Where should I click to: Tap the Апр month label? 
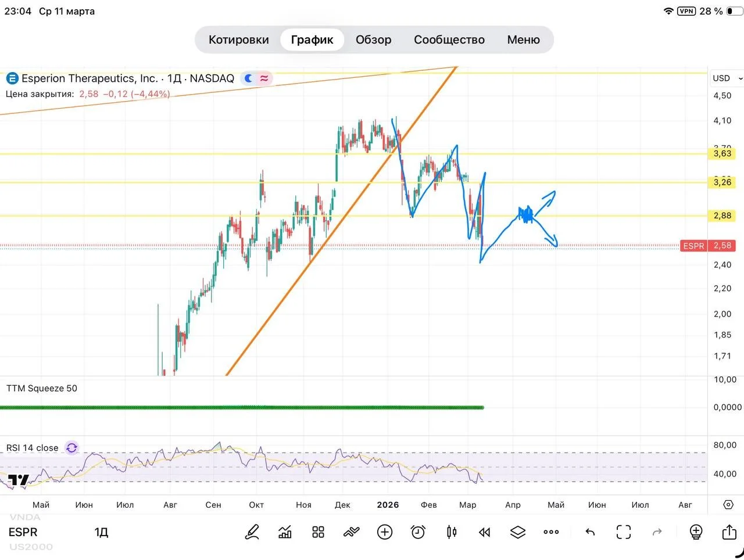[x=513, y=505]
